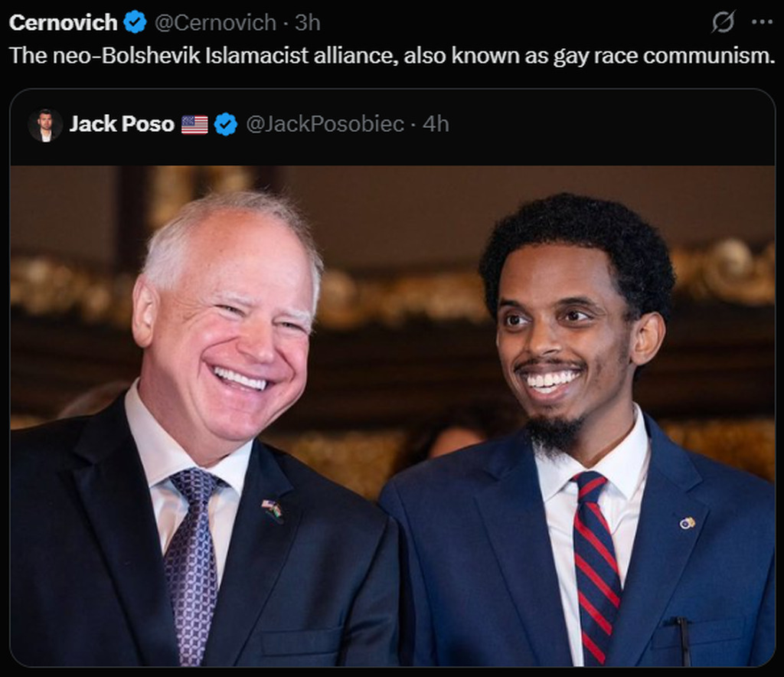Viewport: 784px width, 677px height.
Task: Click the US flag emoji after Jack Poso
Action: point(194,125)
